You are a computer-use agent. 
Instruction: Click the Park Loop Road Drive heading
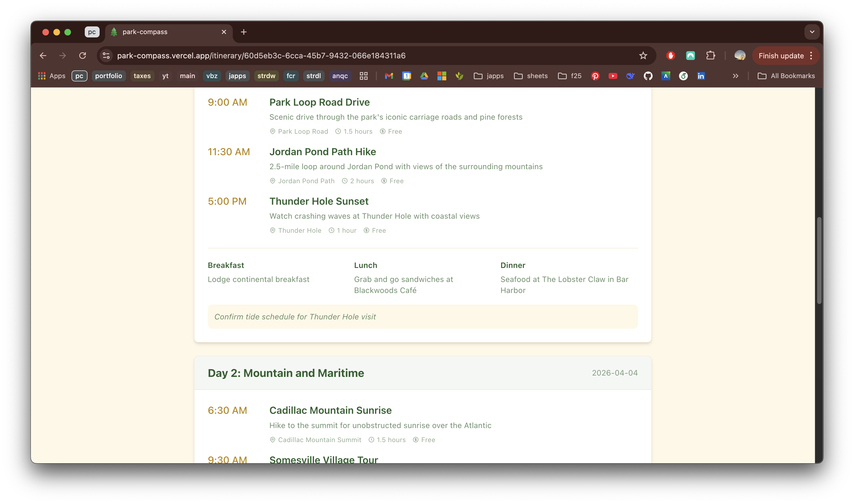319,102
